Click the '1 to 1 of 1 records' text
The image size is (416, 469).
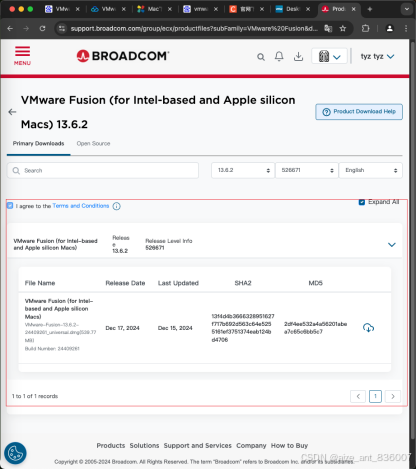point(35,396)
